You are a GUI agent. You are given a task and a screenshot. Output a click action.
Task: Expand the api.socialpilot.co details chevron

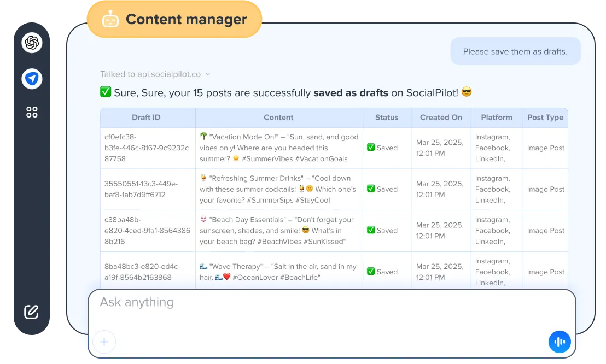click(207, 74)
